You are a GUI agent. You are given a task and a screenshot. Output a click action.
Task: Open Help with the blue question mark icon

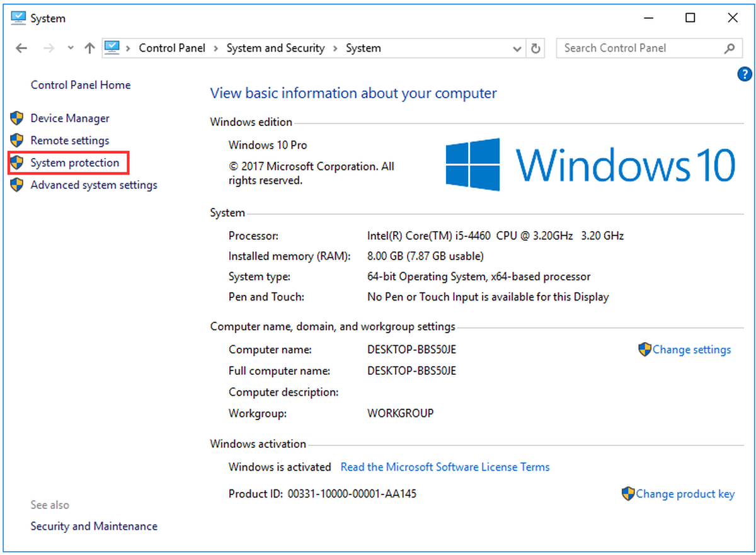(x=744, y=74)
